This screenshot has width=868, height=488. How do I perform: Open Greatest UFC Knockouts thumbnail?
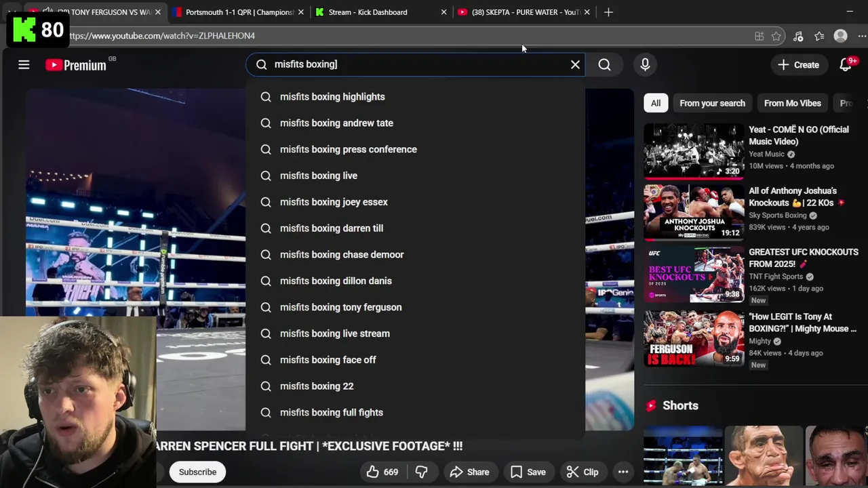click(x=694, y=274)
